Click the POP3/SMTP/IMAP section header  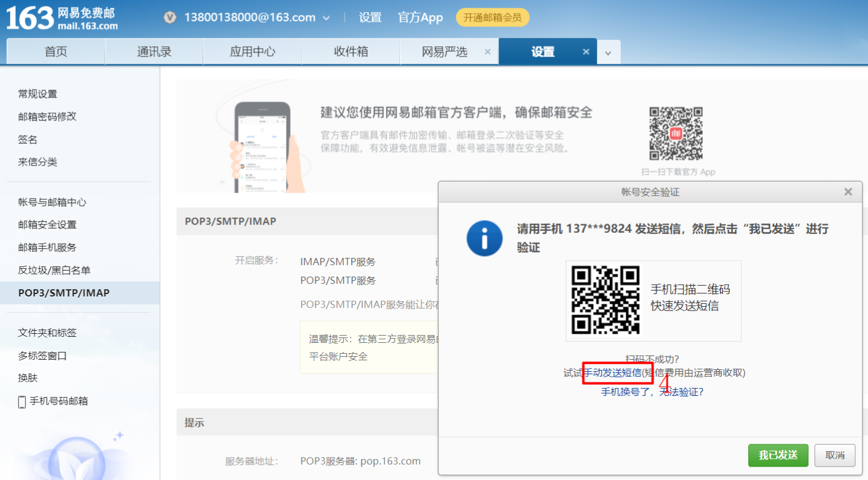[230, 221]
